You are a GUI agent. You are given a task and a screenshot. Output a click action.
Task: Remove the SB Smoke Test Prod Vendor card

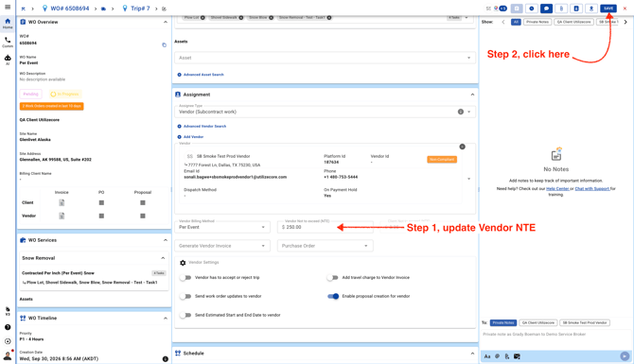pyautogui.click(x=462, y=147)
